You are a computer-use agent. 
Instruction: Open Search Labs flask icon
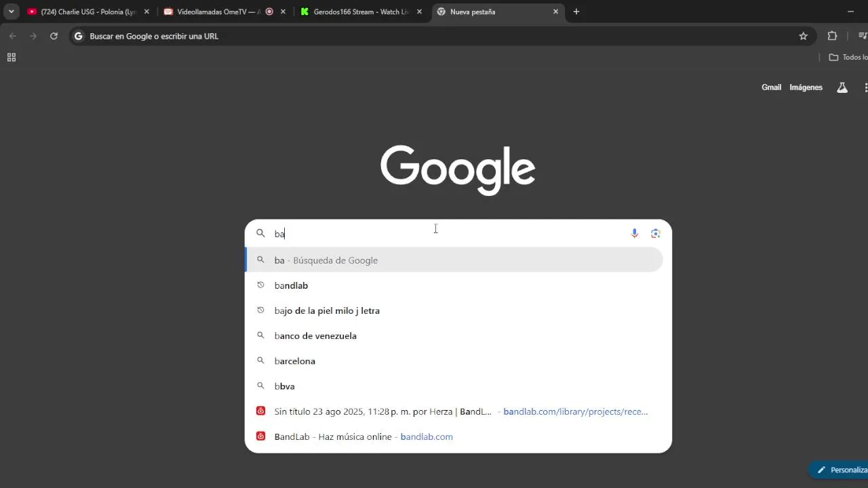[842, 87]
